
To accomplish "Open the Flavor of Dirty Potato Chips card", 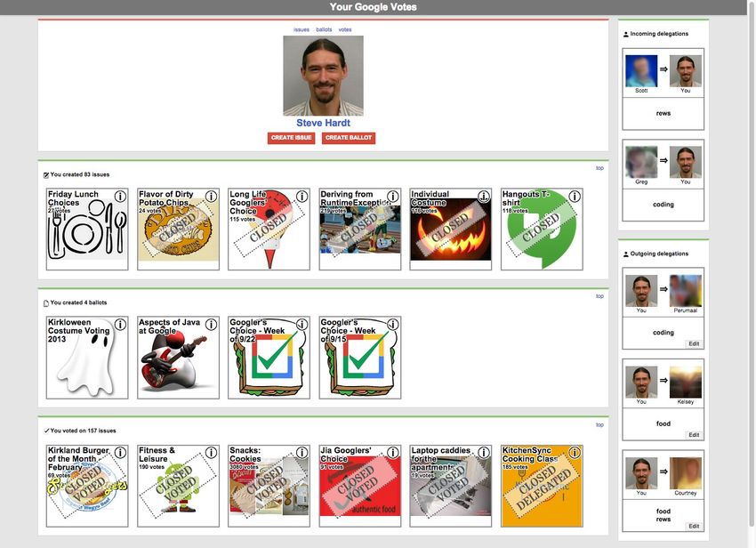I will click(179, 230).
